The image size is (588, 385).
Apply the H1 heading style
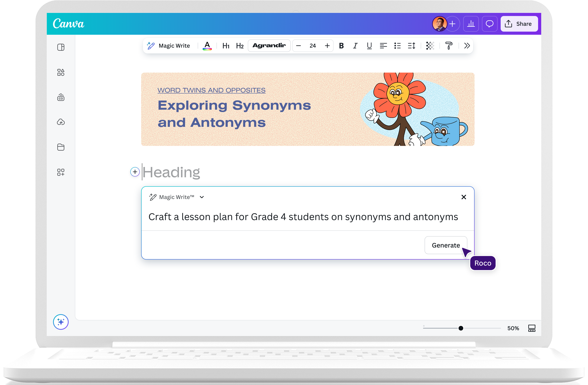pyautogui.click(x=226, y=46)
